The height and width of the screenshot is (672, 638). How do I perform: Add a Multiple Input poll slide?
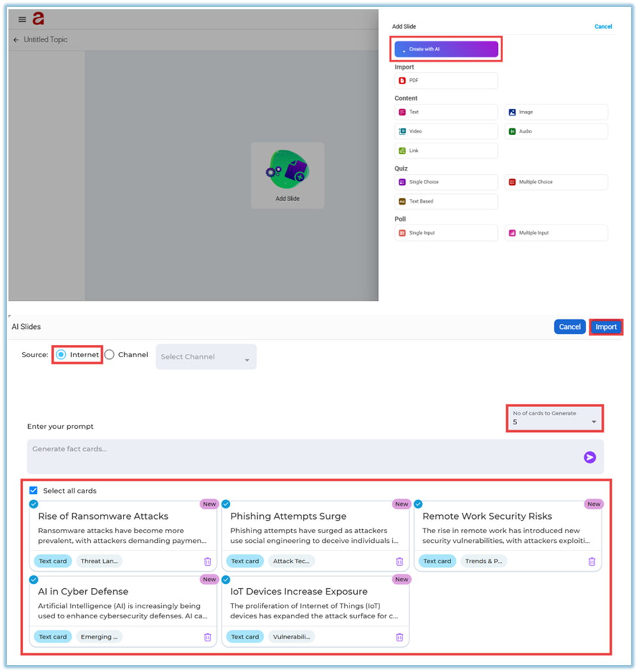pyautogui.click(x=555, y=233)
